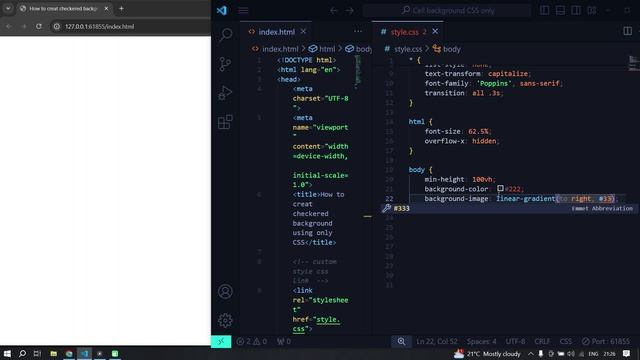Click the VS Code logo in the title bar
The width and height of the screenshot is (640, 360).
tap(222, 10)
